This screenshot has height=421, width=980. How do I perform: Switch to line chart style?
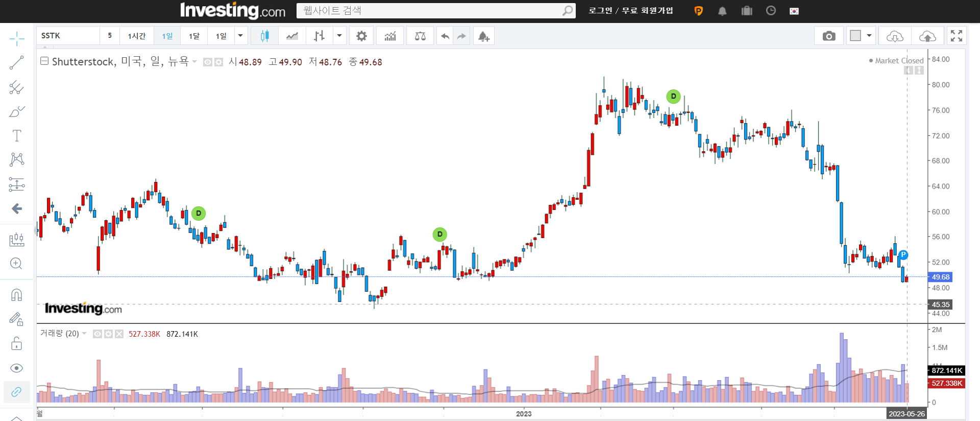coord(292,36)
